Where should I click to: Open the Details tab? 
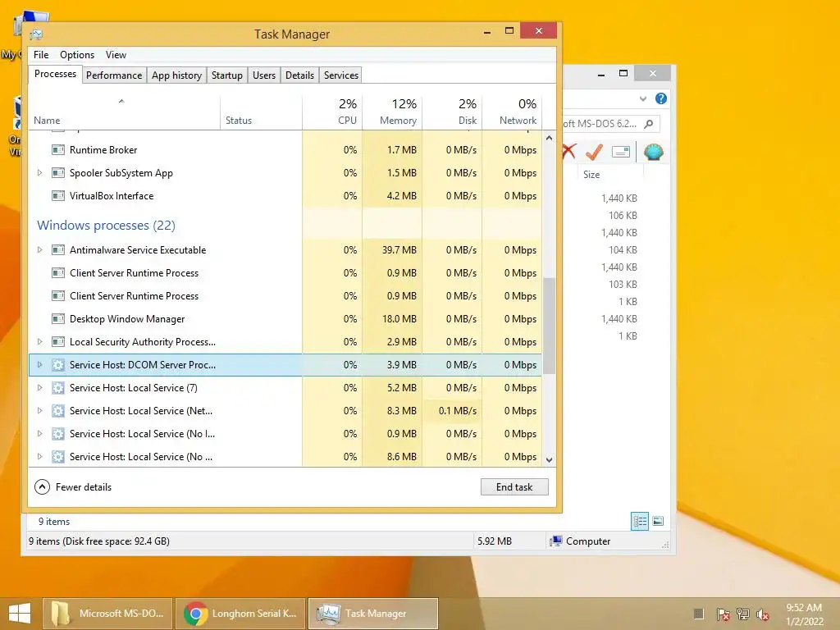click(x=299, y=75)
